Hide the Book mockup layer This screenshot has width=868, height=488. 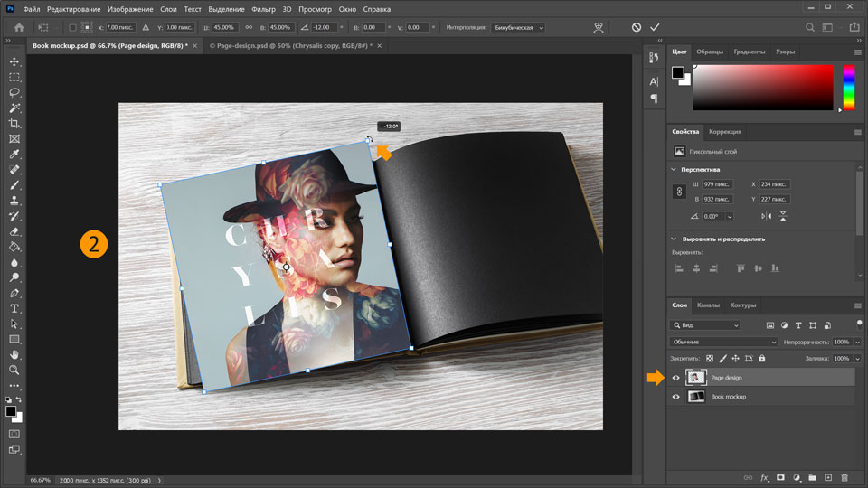676,397
